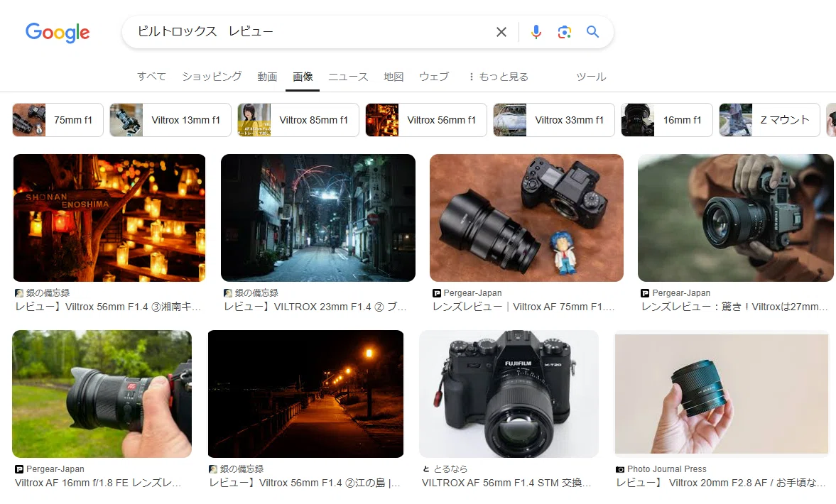Image resolution: width=836 pixels, height=504 pixels.
Task: Expand the もっと見る menu
Action: [499, 77]
